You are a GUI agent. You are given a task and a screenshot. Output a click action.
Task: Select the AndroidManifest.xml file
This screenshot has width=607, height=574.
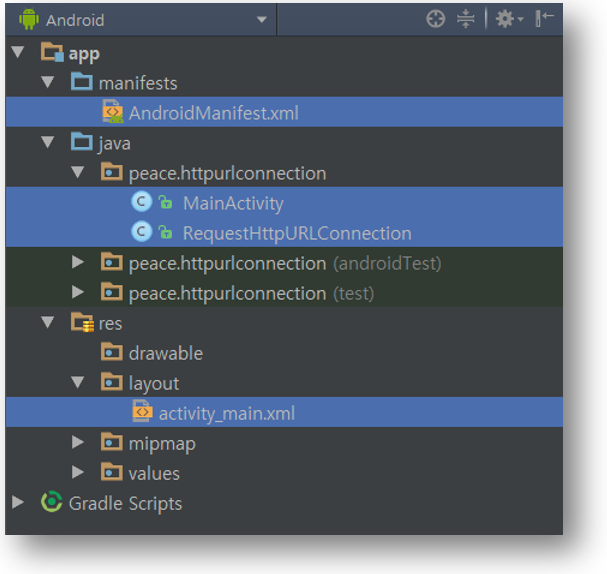point(214,113)
